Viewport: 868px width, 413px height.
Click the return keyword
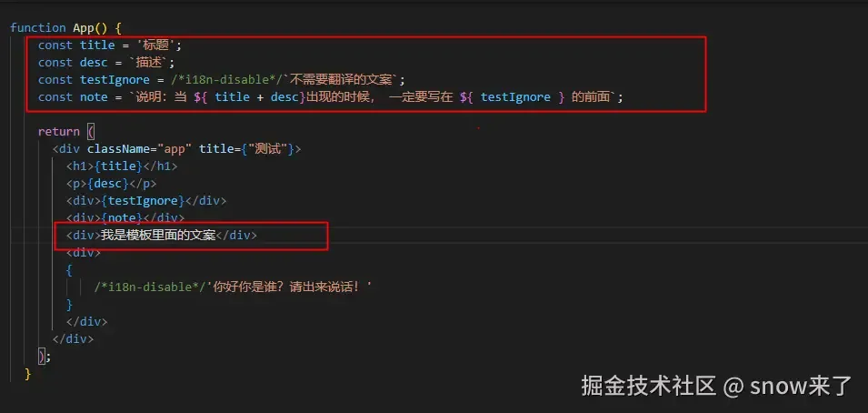pos(59,131)
